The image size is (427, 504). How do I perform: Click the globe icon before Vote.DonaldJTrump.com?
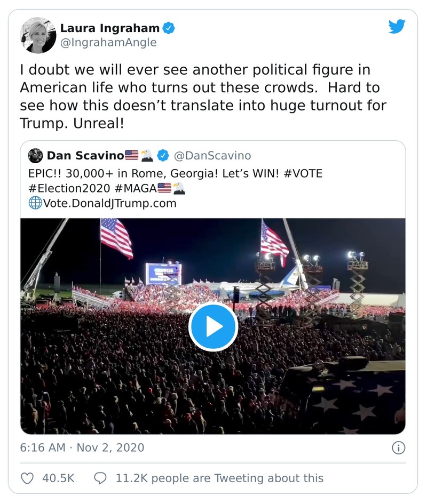(35, 203)
